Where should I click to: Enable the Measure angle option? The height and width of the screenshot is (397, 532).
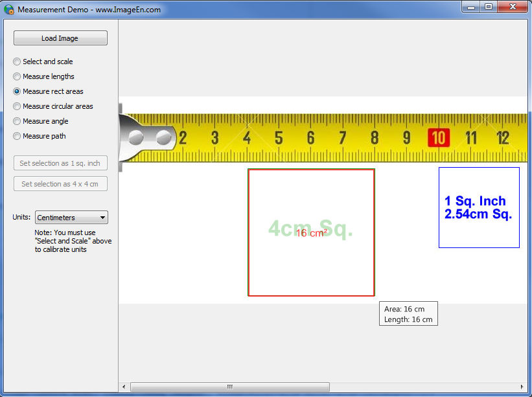pos(40,121)
